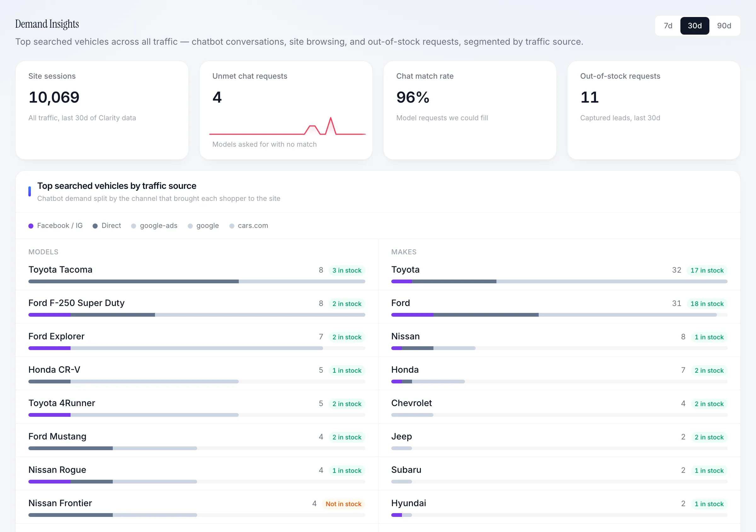Select the Hyundai make row
This screenshot has height=532, width=756.
559,507
